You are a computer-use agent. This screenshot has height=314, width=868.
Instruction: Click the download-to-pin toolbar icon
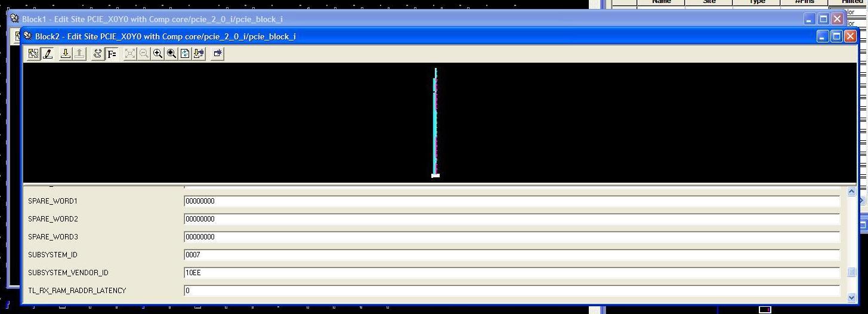click(199, 54)
